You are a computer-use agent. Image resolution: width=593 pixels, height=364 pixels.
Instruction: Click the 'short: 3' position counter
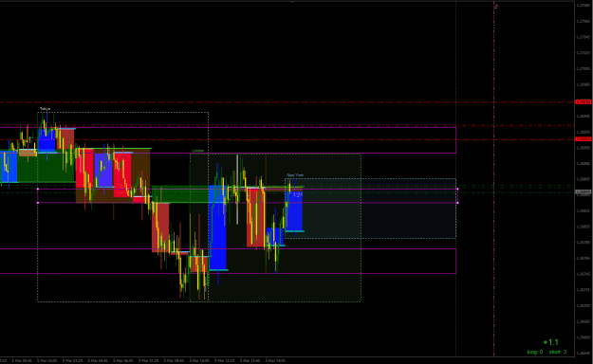[558, 352]
